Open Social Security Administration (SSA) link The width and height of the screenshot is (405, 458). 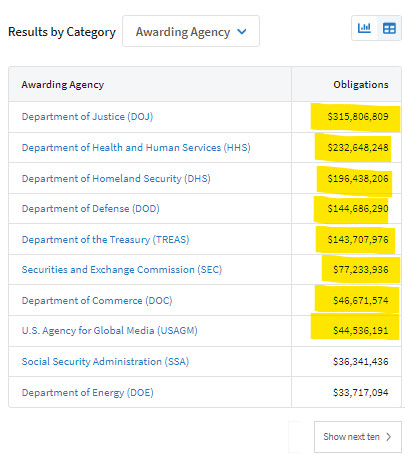[x=105, y=362]
